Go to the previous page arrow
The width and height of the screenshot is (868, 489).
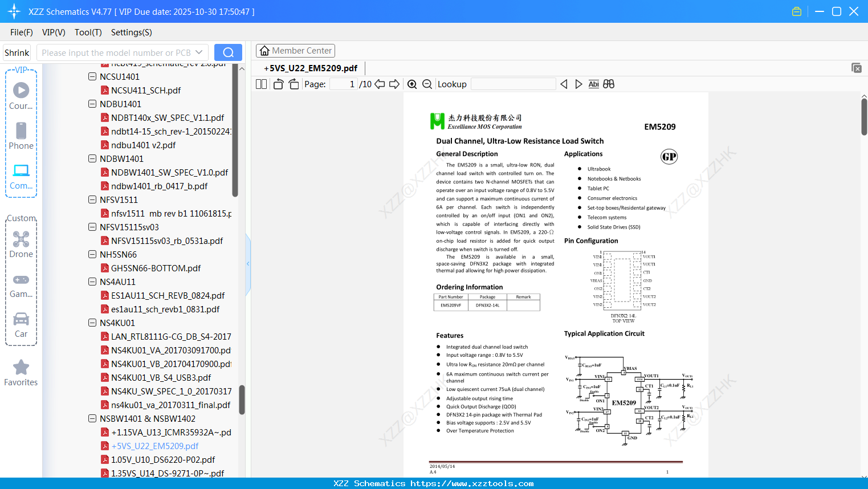380,84
